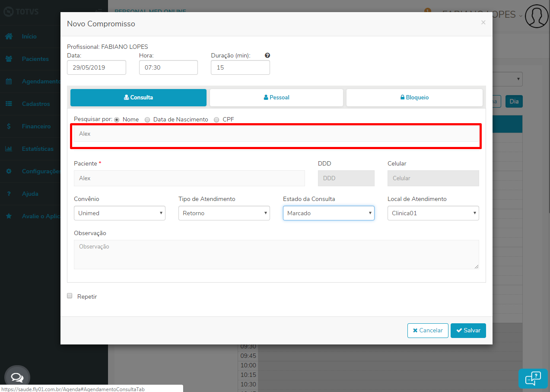Click the Cancelar button
550x392 pixels.
[428, 330]
